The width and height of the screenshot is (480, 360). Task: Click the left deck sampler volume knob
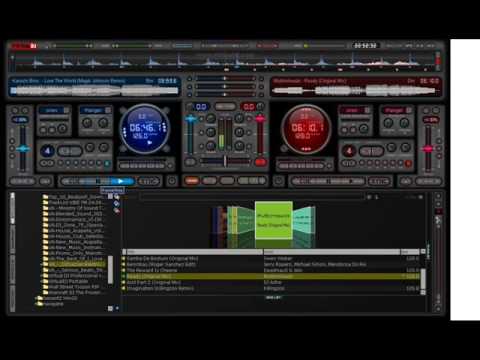point(62,128)
